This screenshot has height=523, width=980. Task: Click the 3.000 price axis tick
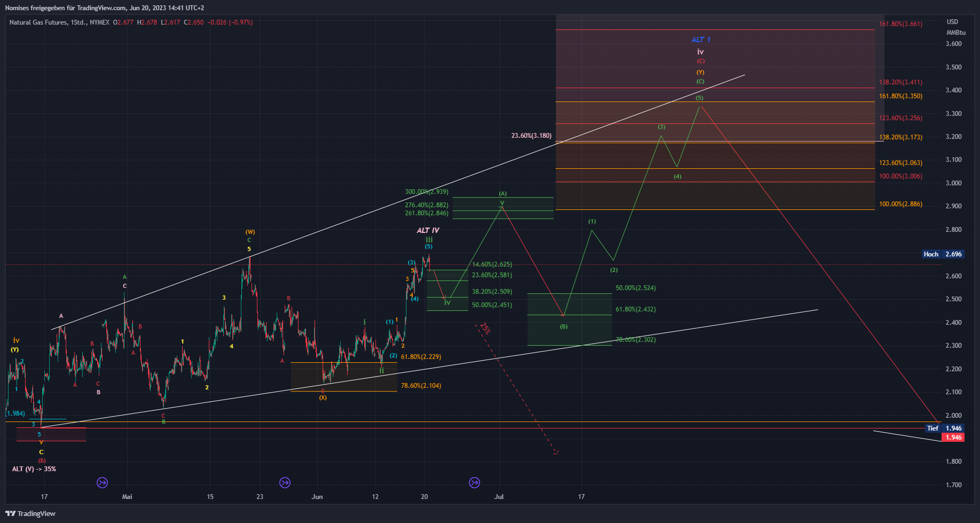pos(953,183)
